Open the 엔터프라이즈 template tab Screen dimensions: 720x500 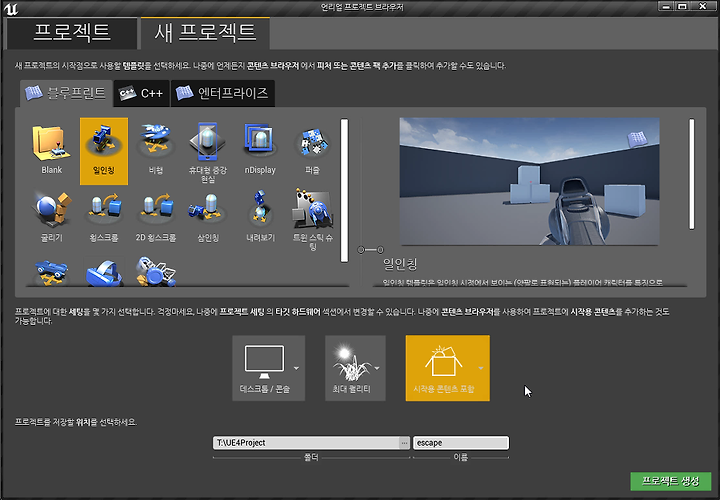(x=223, y=93)
